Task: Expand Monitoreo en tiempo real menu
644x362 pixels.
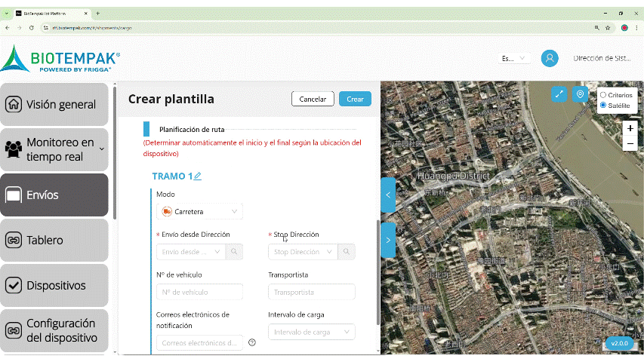Action: point(54,149)
